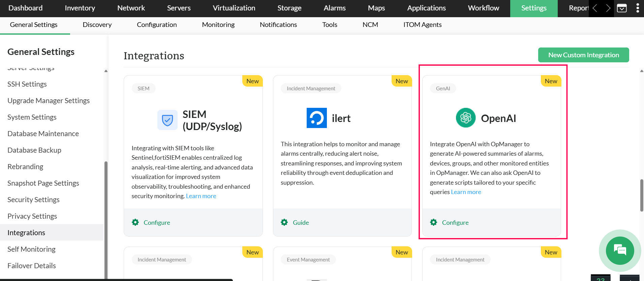Click the OpenAI logo icon
The image size is (644, 281).
[x=465, y=118]
